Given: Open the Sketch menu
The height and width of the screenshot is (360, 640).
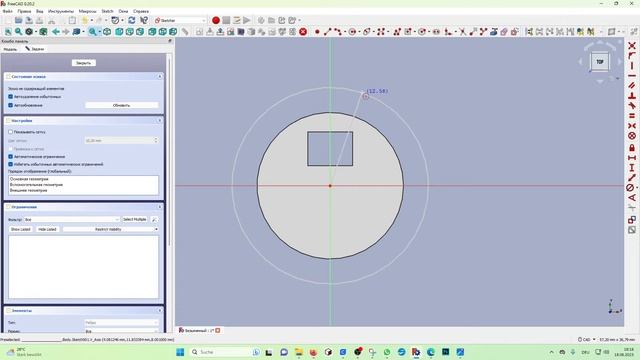Looking at the screenshot, I should 107,11.
